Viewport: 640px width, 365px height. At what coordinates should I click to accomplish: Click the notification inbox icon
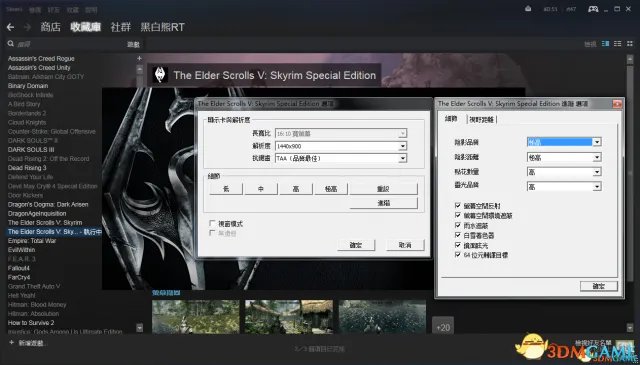[528, 9]
